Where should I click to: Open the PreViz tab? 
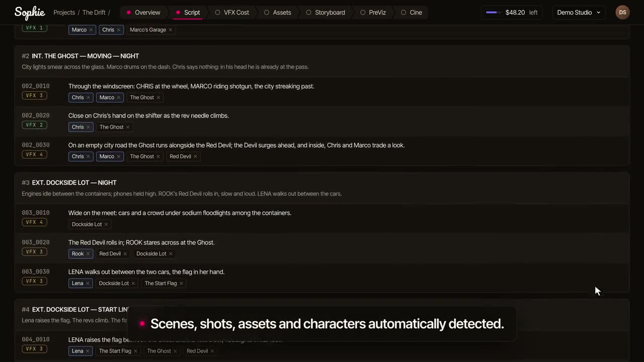click(373, 12)
